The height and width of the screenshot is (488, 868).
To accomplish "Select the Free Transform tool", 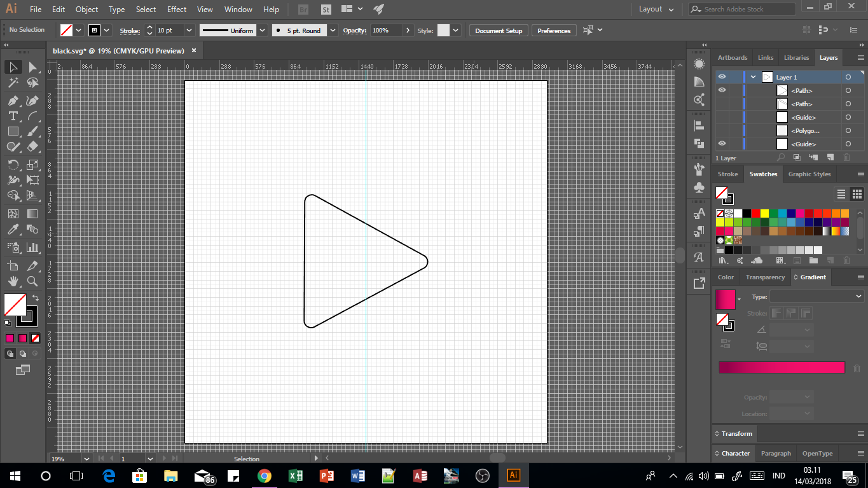I will pyautogui.click(x=32, y=180).
